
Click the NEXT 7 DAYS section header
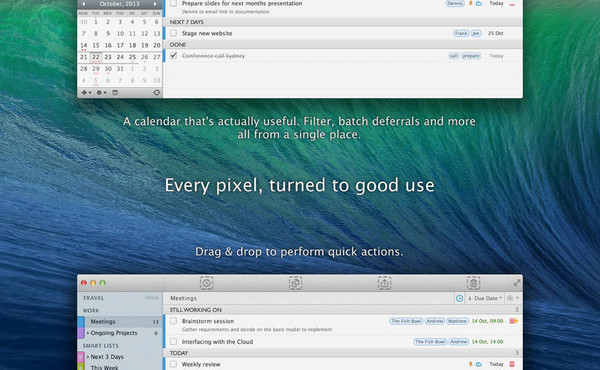343,22
